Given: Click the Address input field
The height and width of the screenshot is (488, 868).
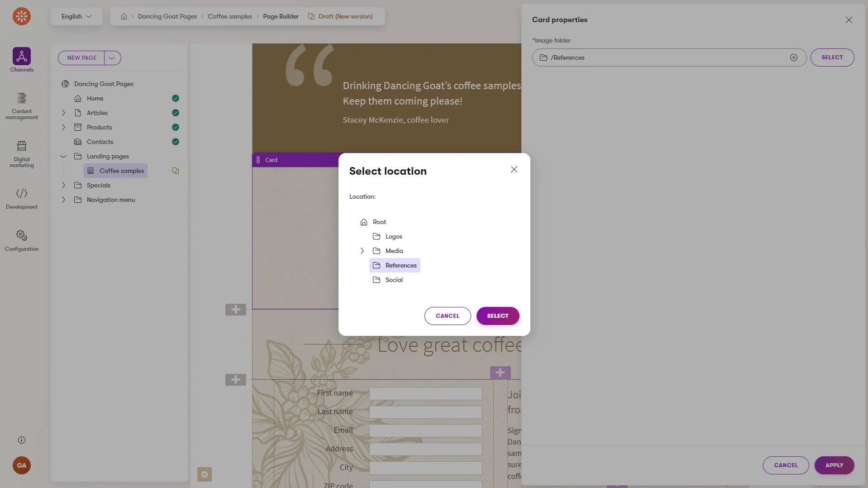Looking at the screenshot, I should tap(426, 449).
